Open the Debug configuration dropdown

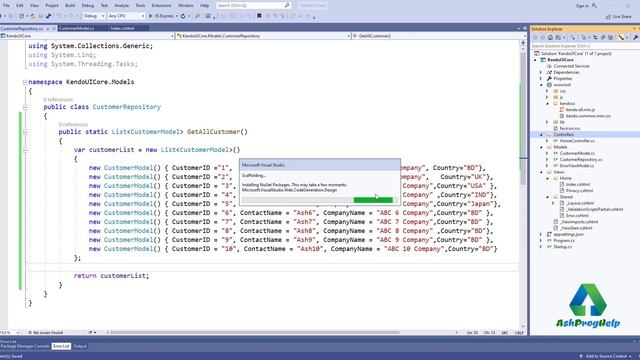point(93,16)
